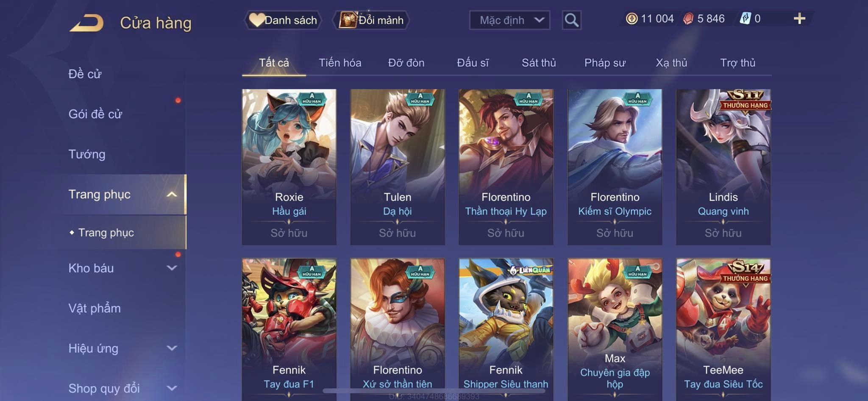Open Đổi mảnh fragment exchange chest

point(371,20)
